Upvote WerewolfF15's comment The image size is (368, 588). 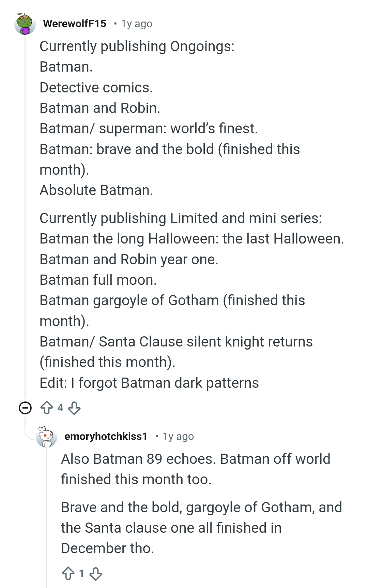coord(47,408)
